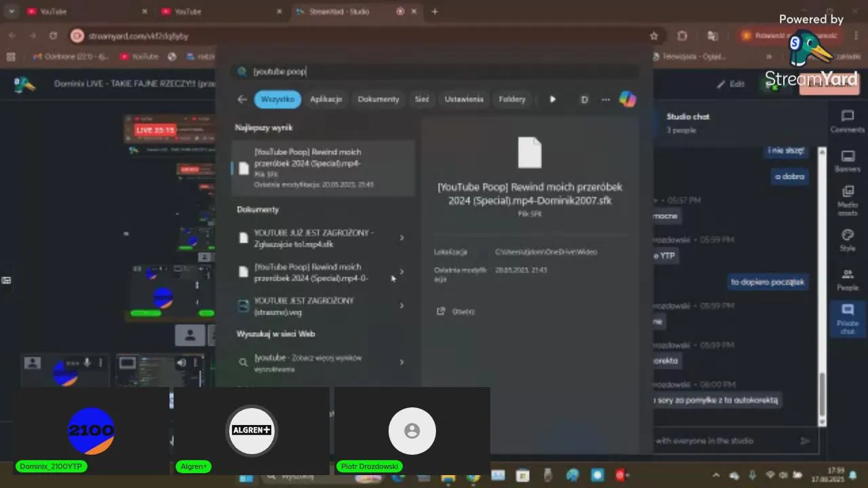Image resolution: width=868 pixels, height=488 pixels.
Task: Reload the page in browser
Action: [54, 36]
